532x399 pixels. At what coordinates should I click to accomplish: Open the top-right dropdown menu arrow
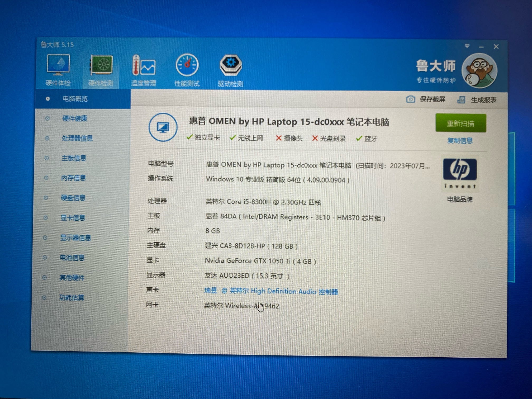[x=467, y=46]
